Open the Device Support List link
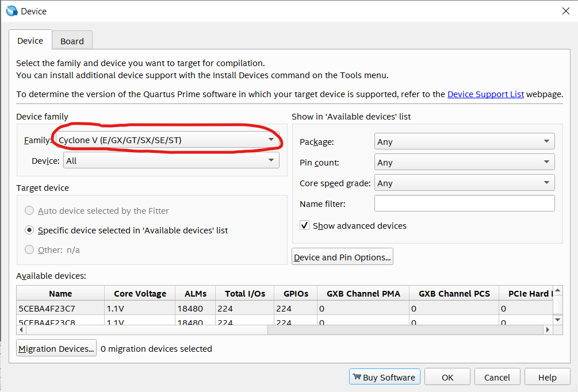Screen dimensions: 578x392 click(x=485, y=94)
